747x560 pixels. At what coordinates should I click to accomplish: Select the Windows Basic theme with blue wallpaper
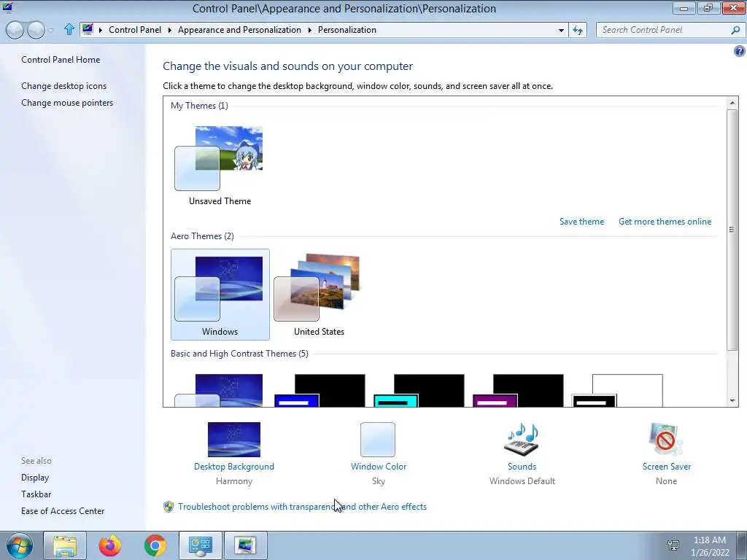coord(220,391)
